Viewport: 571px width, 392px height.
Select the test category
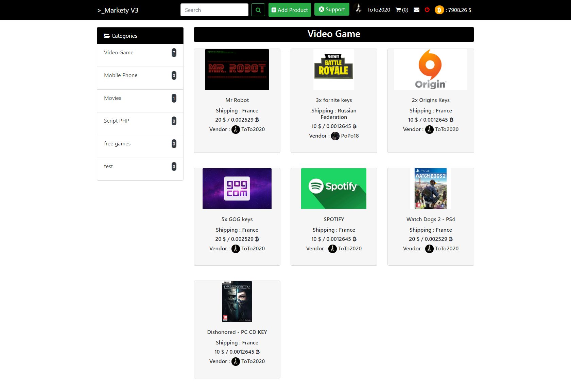[140, 169]
